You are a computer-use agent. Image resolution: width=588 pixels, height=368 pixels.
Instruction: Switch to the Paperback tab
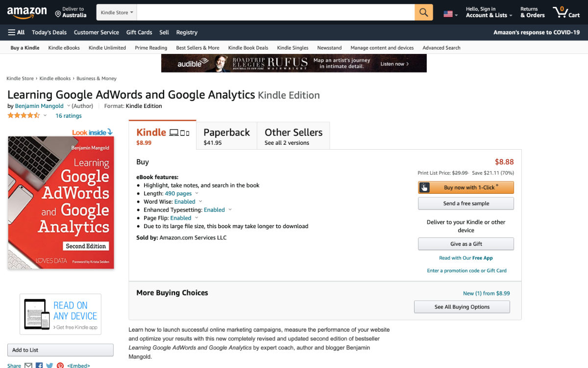[226, 135]
